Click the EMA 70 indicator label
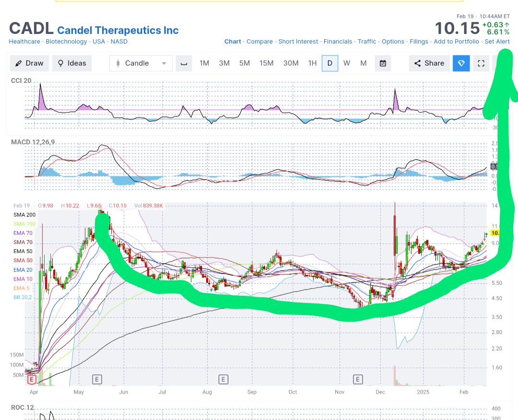The width and height of the screenshot is (518, 420). pyautogui.click(x=23, y=233)
